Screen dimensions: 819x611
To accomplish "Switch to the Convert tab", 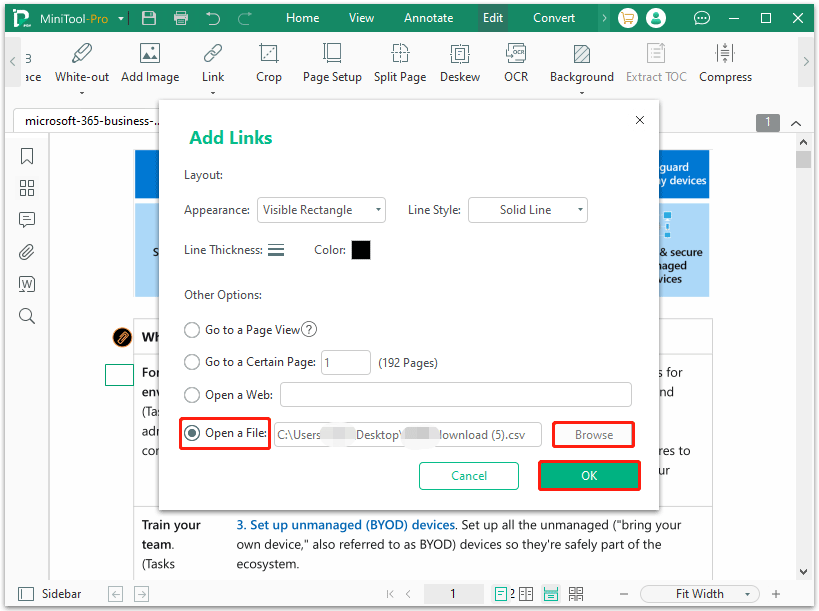I will pos(554,18).
